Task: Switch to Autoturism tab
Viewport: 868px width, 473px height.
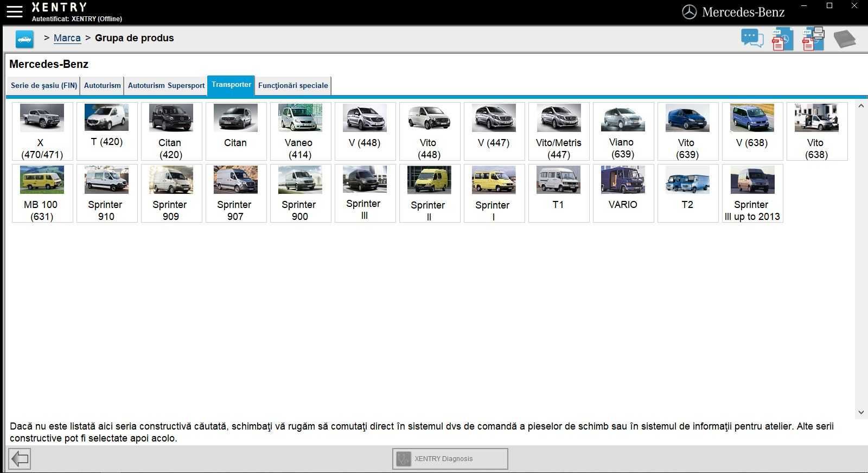Action: [103, 86]
